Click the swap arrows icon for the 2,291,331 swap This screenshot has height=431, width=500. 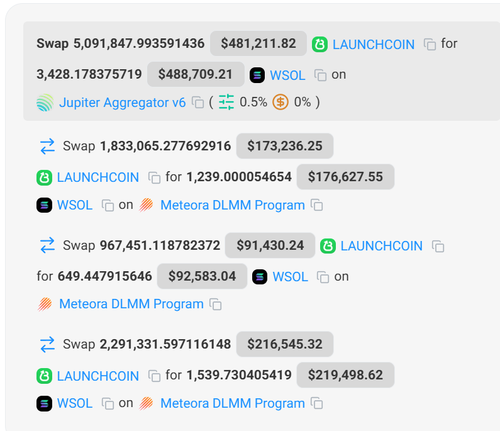pyautogui.click(x=47, y=344)
